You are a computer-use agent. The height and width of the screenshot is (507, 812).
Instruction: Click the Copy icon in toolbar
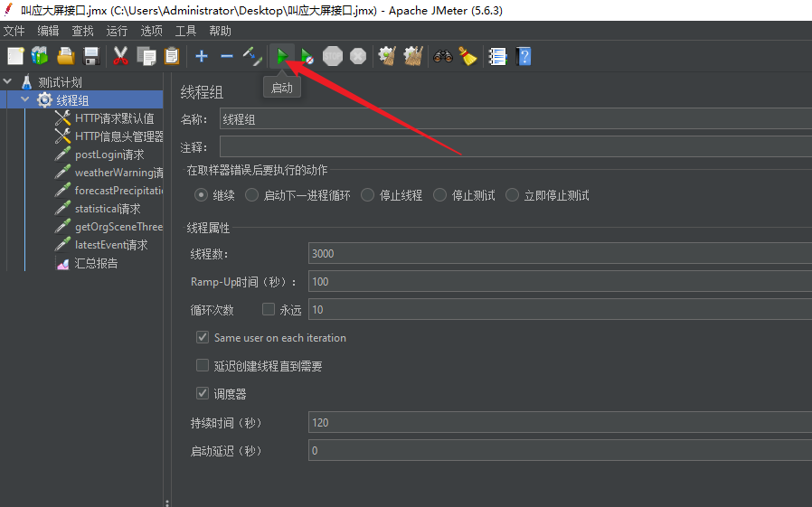point(146,56)
